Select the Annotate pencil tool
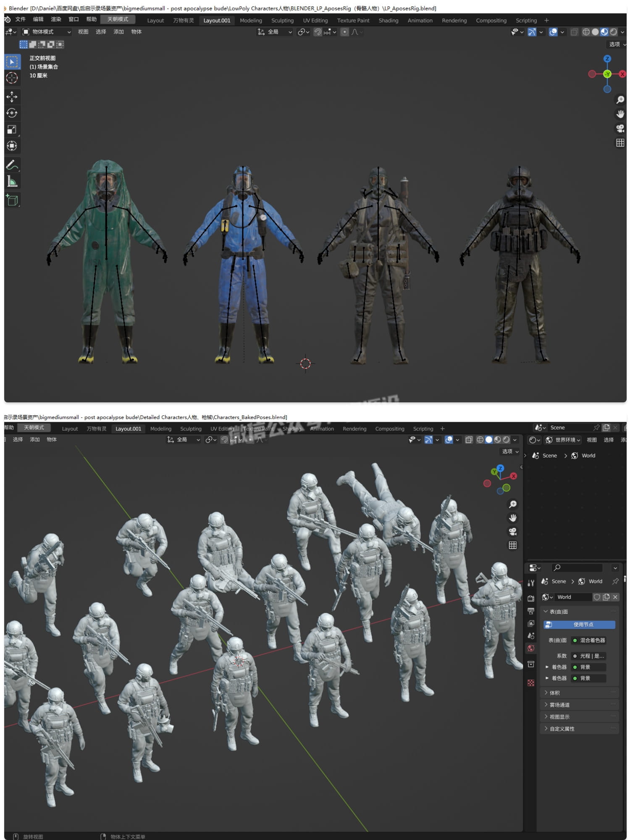Viewport: 630px width, 840px height. coord(12,165)
